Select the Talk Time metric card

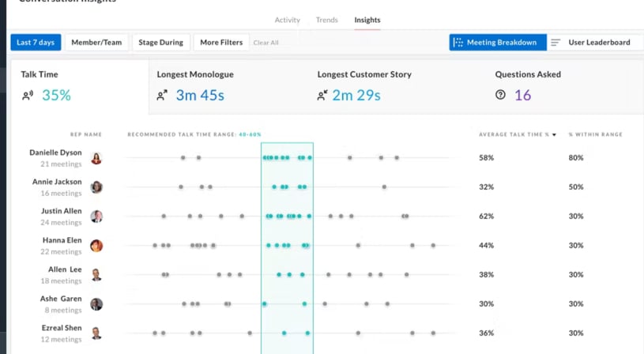tap(79, 87)
